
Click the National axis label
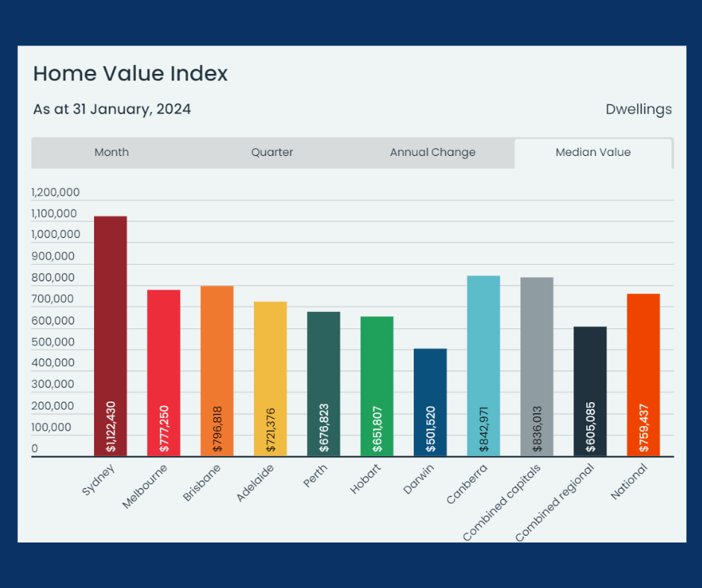pos(629,482)
